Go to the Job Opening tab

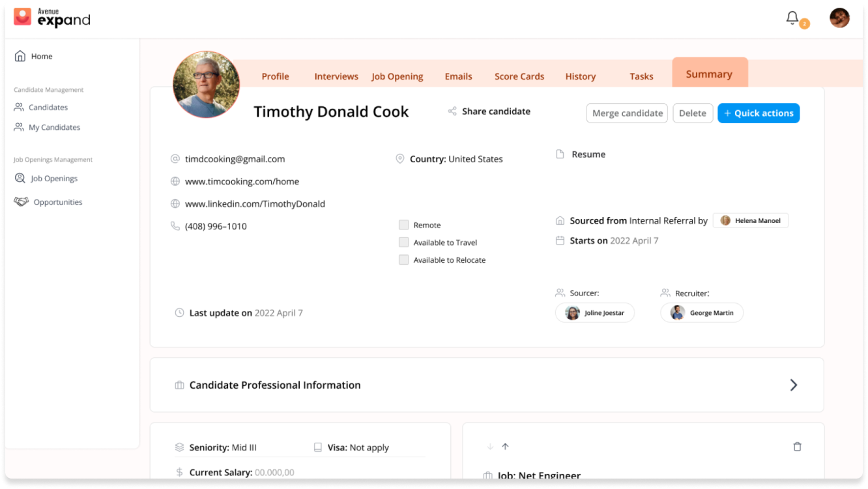pyautogui.click(x=398, y=76)
